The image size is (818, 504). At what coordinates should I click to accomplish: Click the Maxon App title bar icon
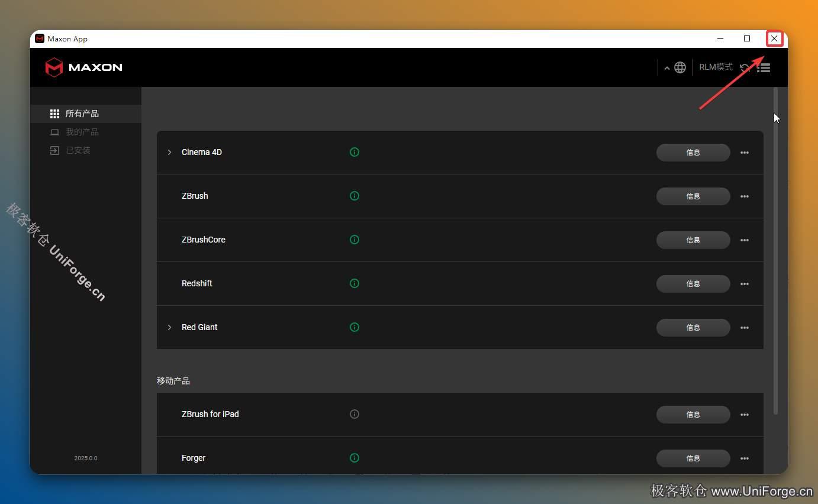pos(40,39)
